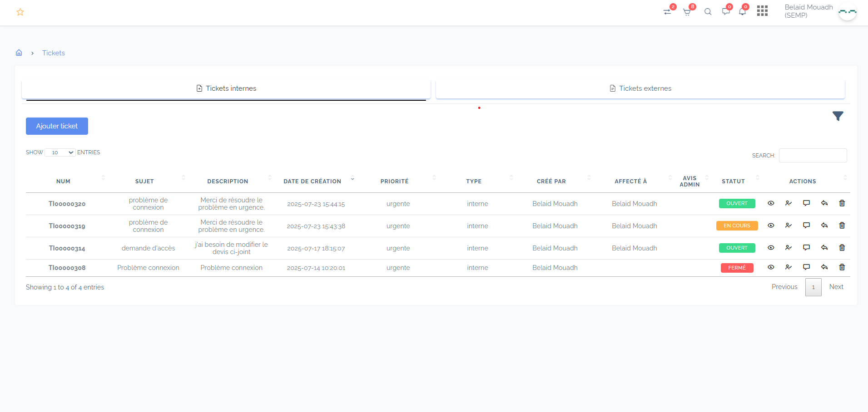The width and height of the screenshot is (868, 412).
Task: Delete ticket TI00000314 with trash icon
Action: pos(842,248)
